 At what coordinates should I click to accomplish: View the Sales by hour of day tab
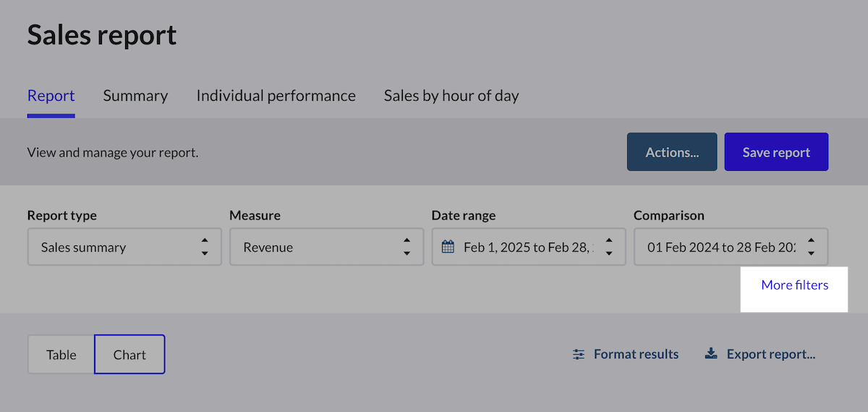(x=451, y=96)
